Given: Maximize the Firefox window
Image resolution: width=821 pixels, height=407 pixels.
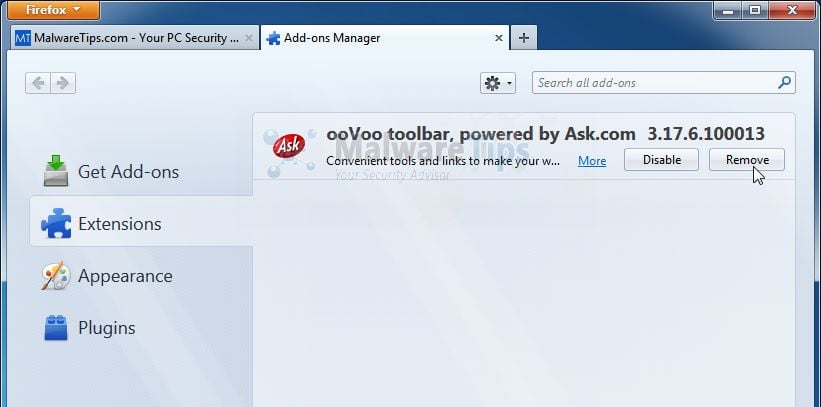Looking at the screenshot, I should tap(755, 9).
